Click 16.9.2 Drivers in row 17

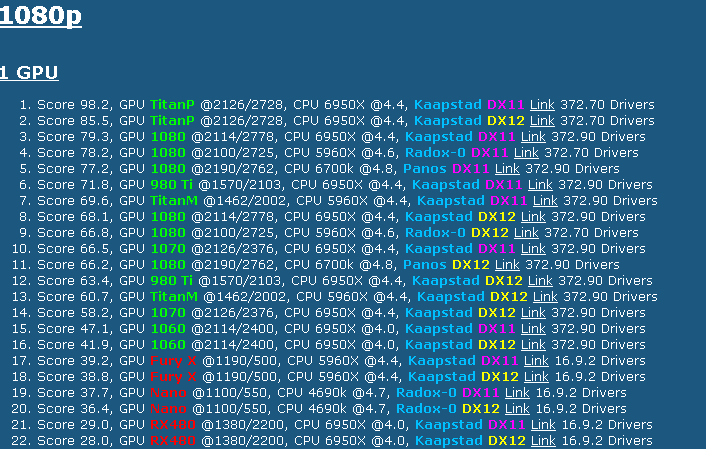tap(600, 361)
